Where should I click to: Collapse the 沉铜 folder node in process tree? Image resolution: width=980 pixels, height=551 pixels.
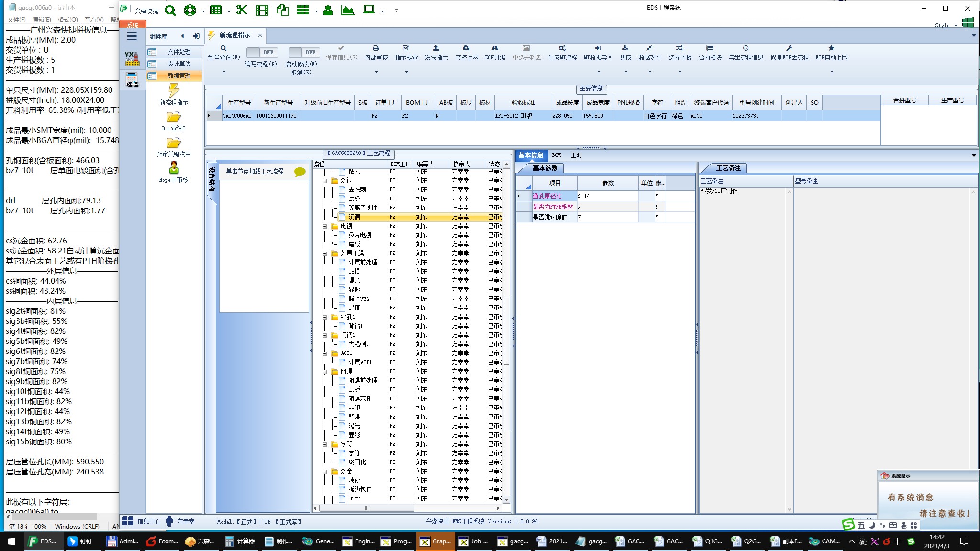pos(325,181)
